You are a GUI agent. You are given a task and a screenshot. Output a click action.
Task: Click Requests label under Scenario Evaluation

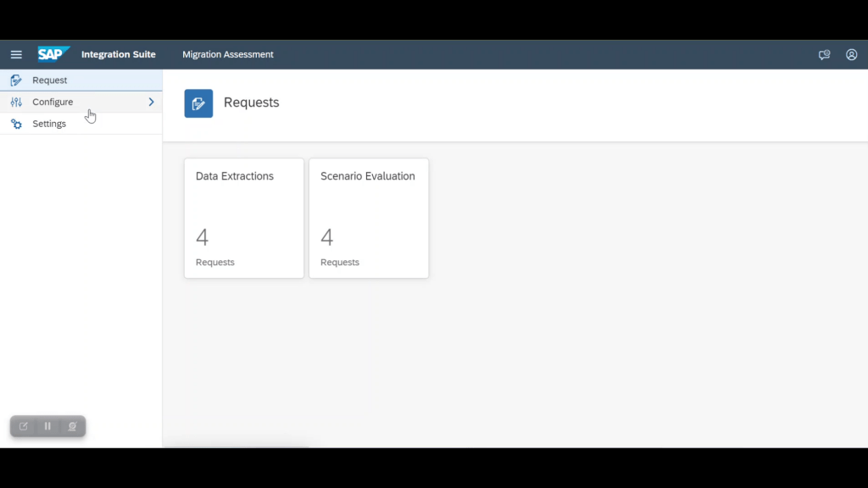(x=340, y=263)
